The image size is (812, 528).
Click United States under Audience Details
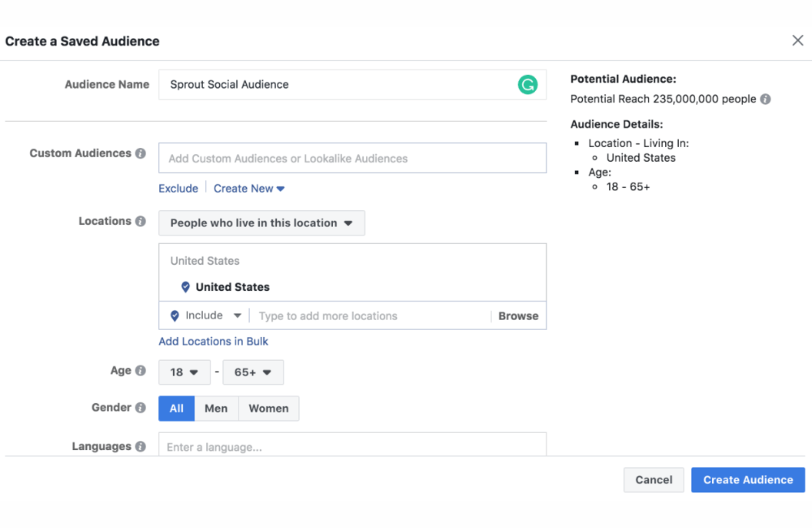[x=641, y=158]
